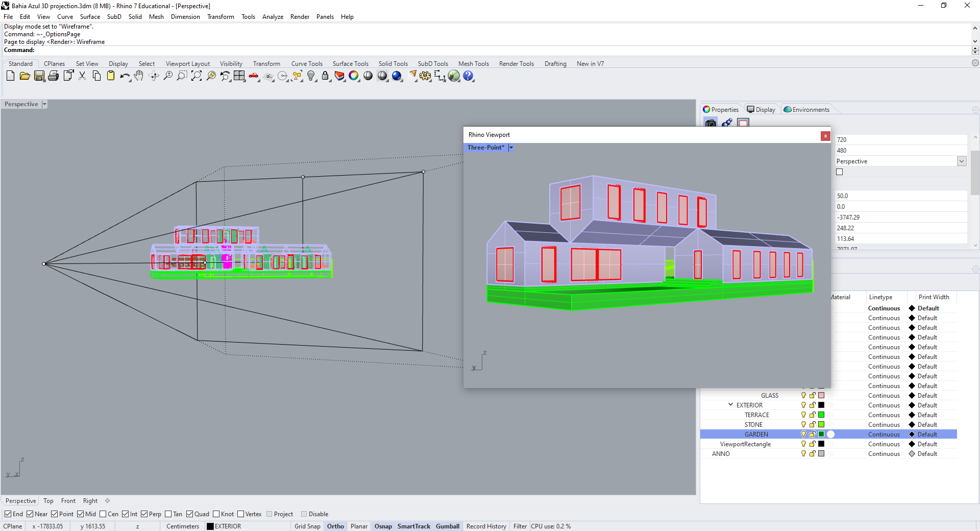This screenshot has width=980, height=531.
Task: Open the four-viewport layout tool
Action: [x=239, y=76]
